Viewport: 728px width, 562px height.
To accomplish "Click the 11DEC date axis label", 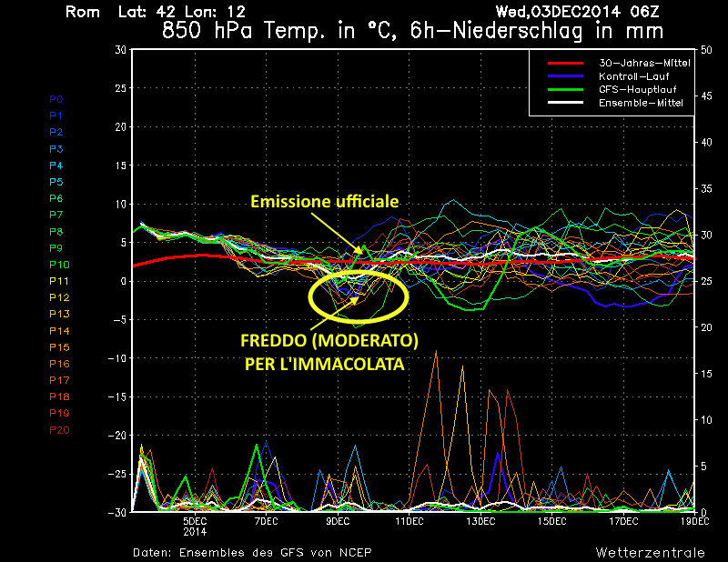I will (x=409, y=522).
